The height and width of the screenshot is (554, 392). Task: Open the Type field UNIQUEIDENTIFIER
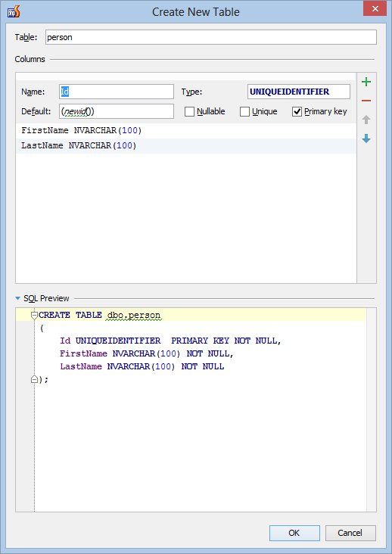299,92
